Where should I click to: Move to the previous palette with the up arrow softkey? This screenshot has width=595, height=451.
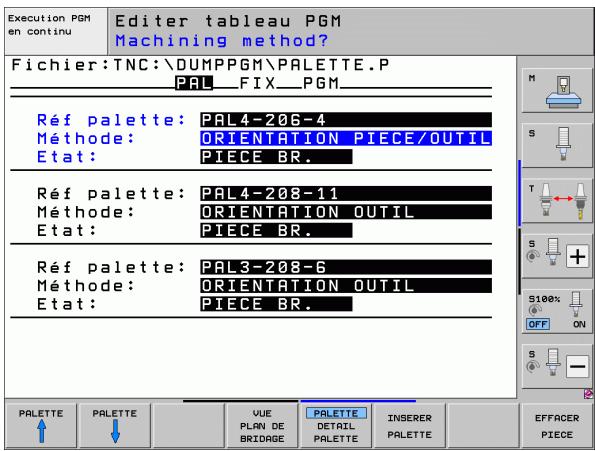click(41, 426)
